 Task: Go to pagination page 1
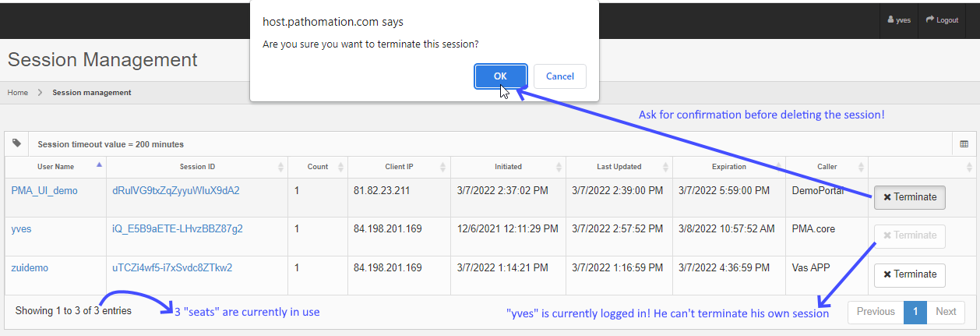pos(915,312)
